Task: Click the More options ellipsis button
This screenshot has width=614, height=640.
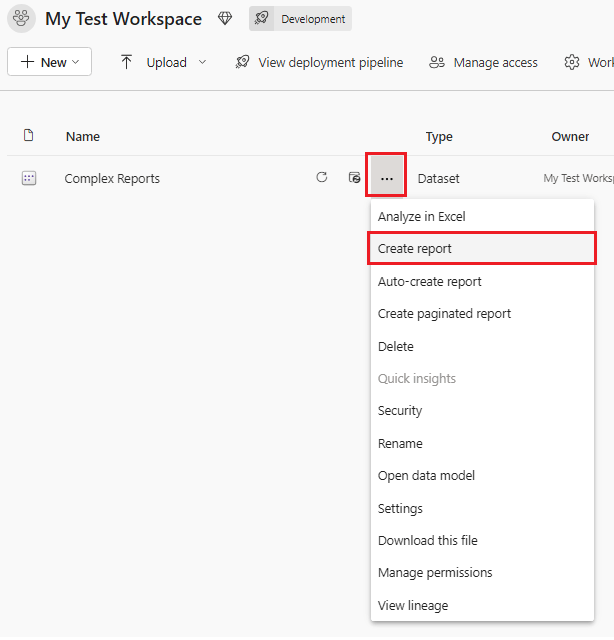Action: (x=386, y=178)
